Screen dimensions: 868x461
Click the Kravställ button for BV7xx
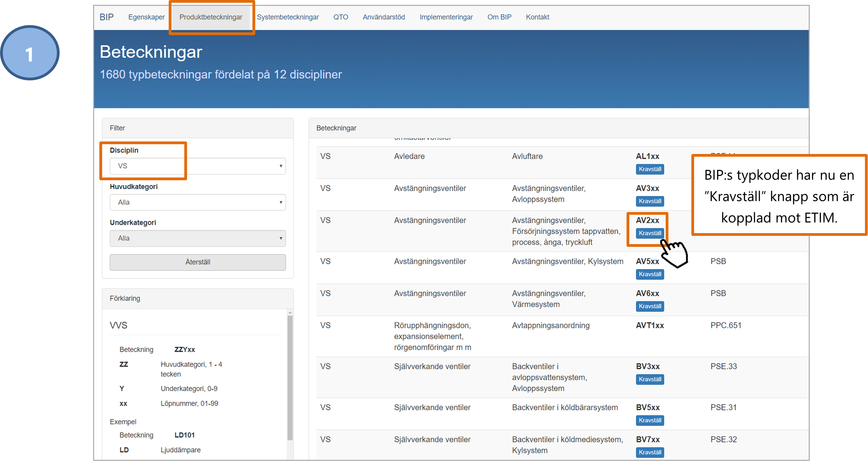coord(649,454)
